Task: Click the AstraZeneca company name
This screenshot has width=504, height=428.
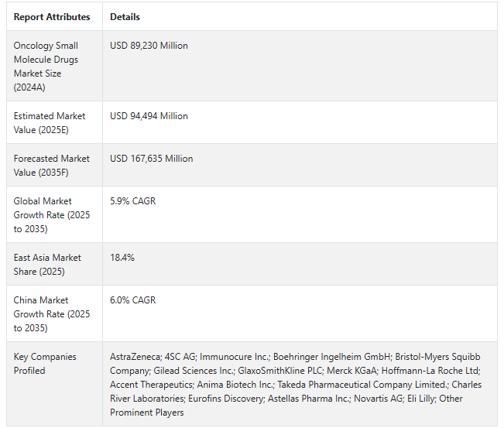Action: coord(135,357)
